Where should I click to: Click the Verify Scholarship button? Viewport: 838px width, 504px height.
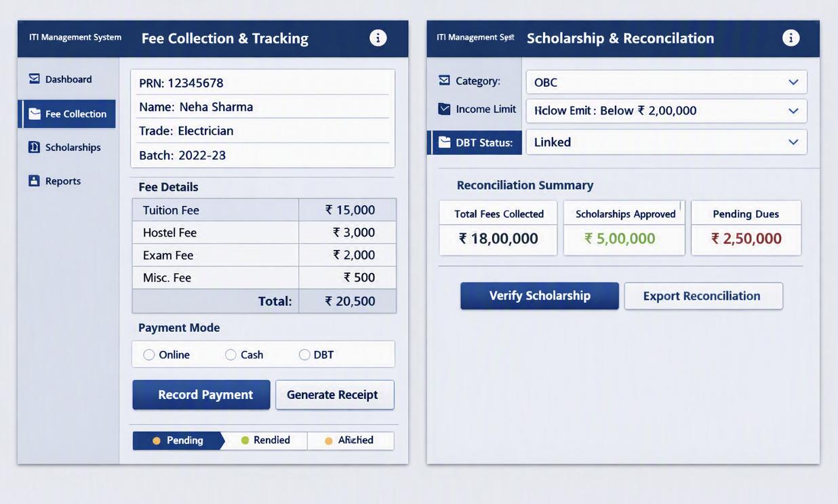point(540,296)
